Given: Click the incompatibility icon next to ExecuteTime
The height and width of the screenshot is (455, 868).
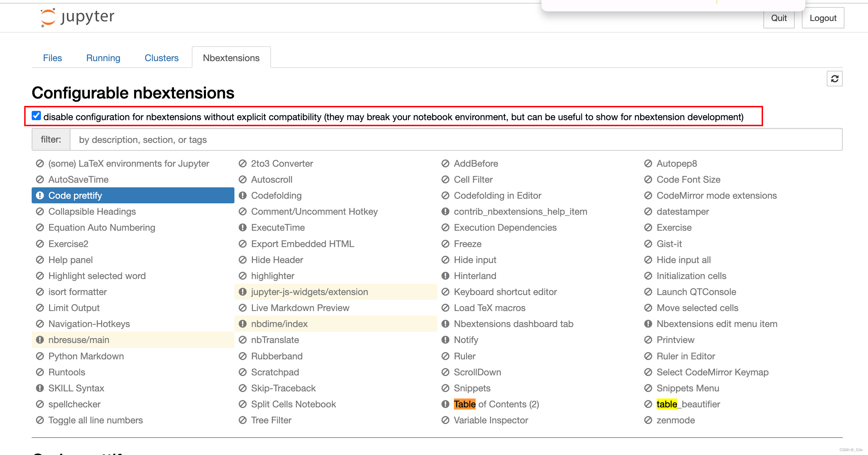Looking at the screenshot, I should (x=242, y=227).
